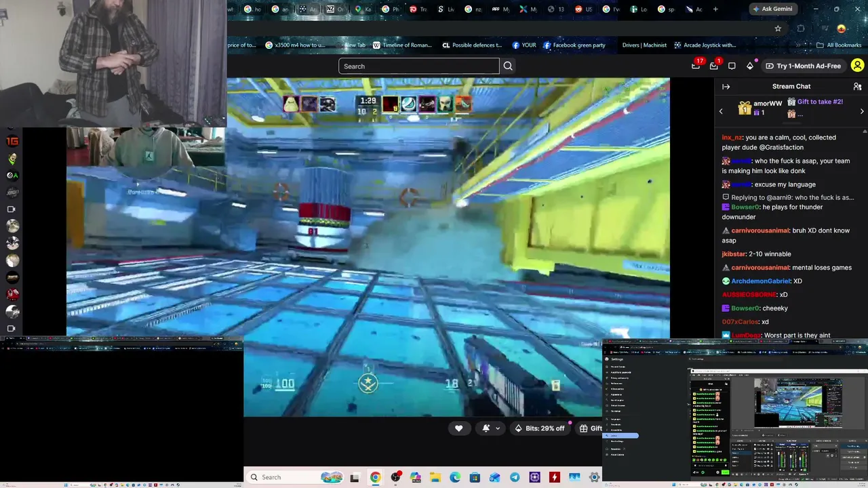868x488 pixels.
Task: Switch to the Chrome tab titled US
Action: point(584,9)
